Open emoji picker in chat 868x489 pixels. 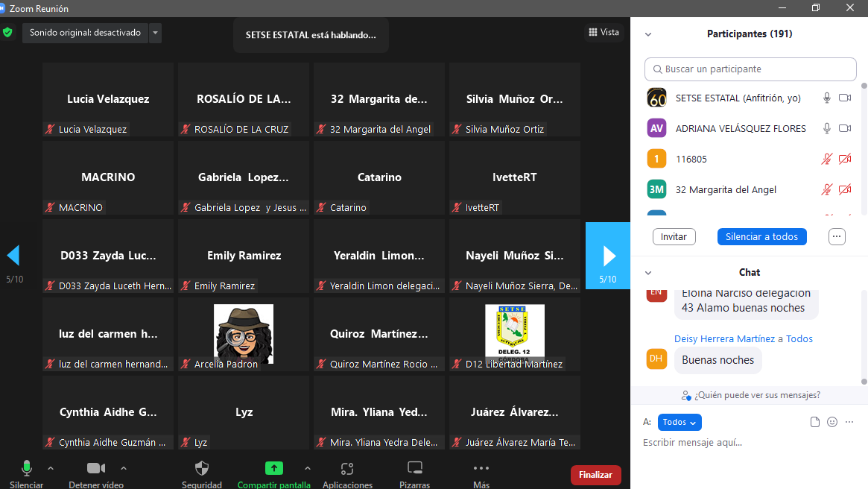coord(832,422)
